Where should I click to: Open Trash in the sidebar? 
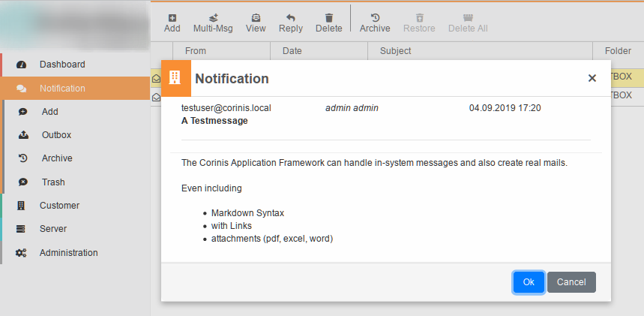pos(53,182)
